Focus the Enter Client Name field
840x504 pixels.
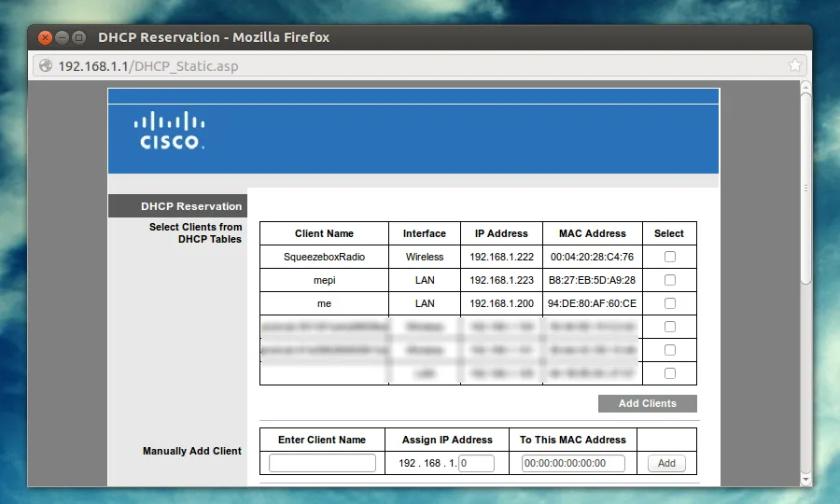322,463
